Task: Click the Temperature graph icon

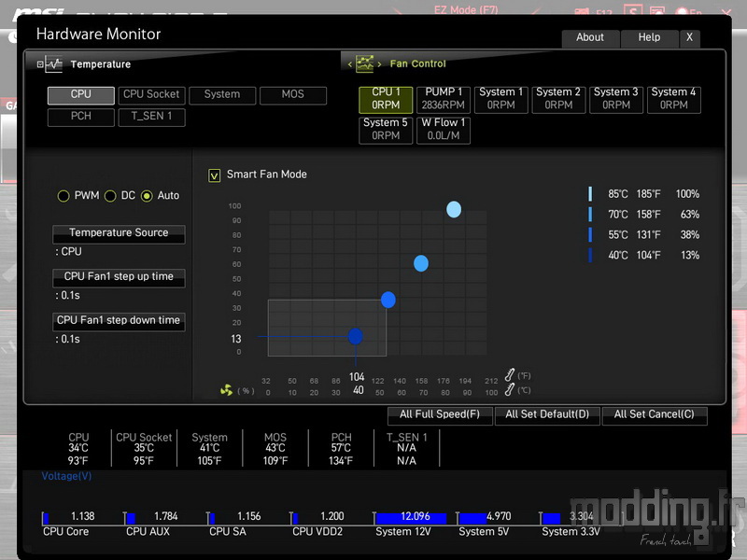Action: click(x=53, y=63)
